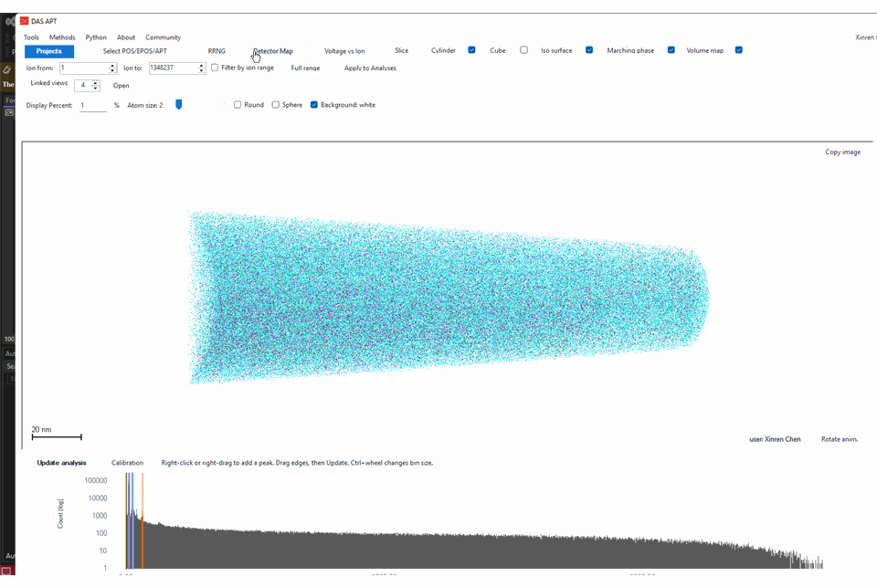The height and width of the screenshot is (588, 877).
Task: Click Rotate anim.
Action: pyautogui.click(x=839, y=439)
